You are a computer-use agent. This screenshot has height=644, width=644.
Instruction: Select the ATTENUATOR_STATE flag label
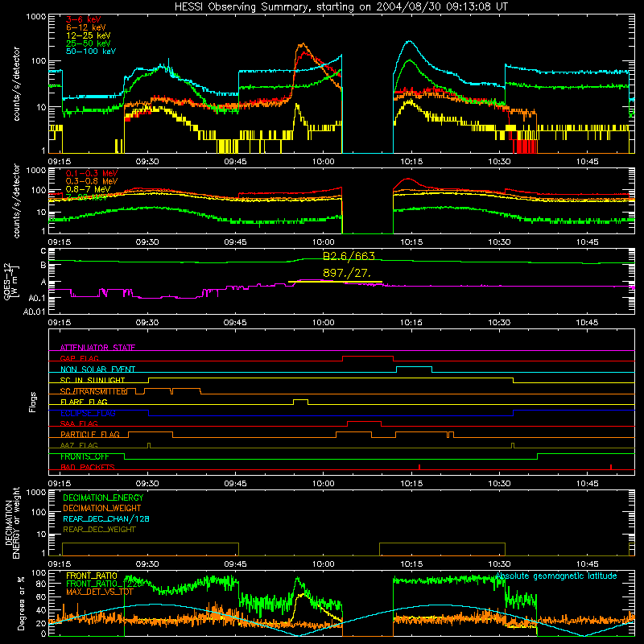coord(97,348)
